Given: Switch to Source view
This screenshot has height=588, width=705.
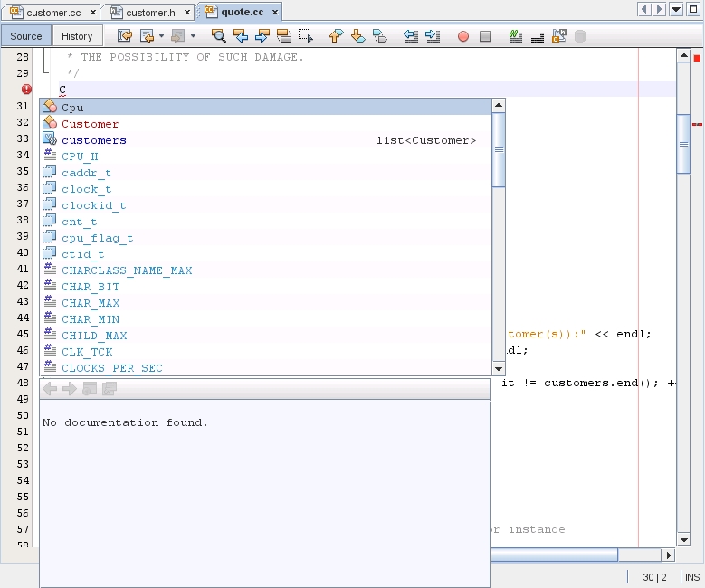Looking at the screenshot, I should click(25, 36).
